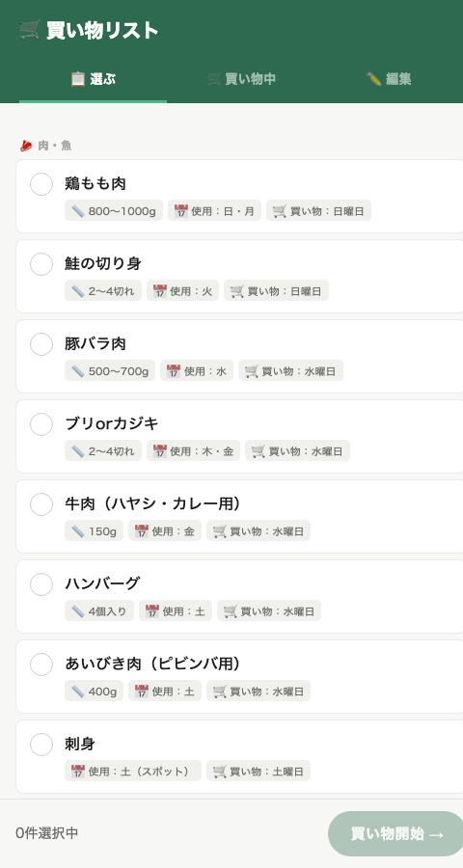Select the 選ぶ tab
463x868 pixels.
click(93, 79)
